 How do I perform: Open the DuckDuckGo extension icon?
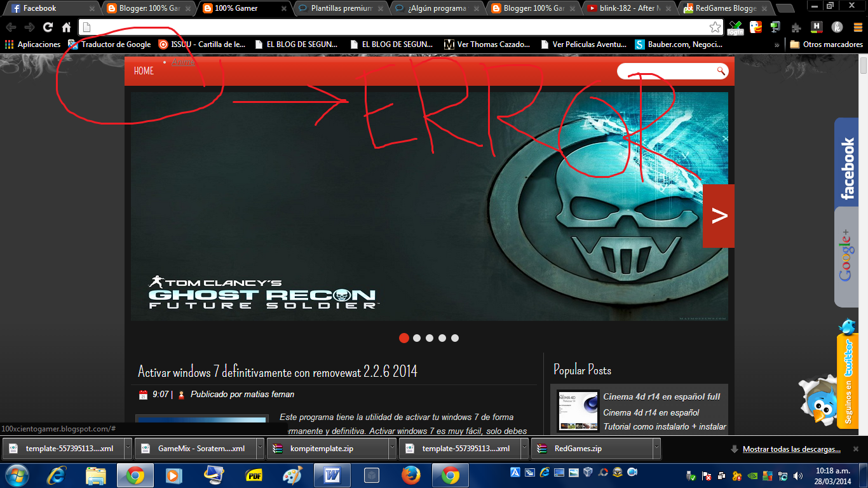point(756,27)
